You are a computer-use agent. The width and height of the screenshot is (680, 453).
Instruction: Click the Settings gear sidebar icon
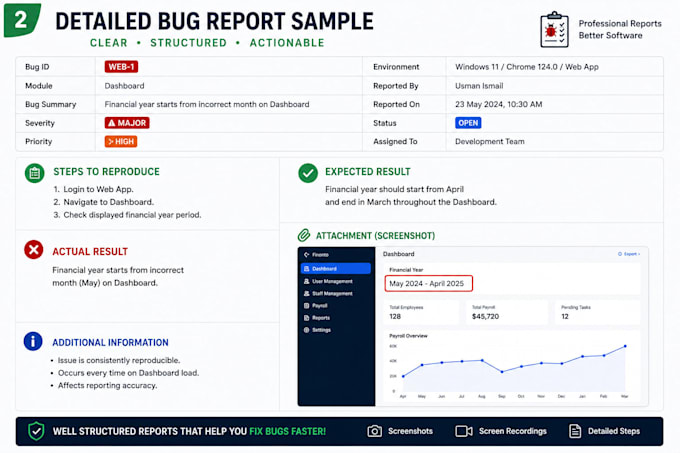click(x=307, y=330)
